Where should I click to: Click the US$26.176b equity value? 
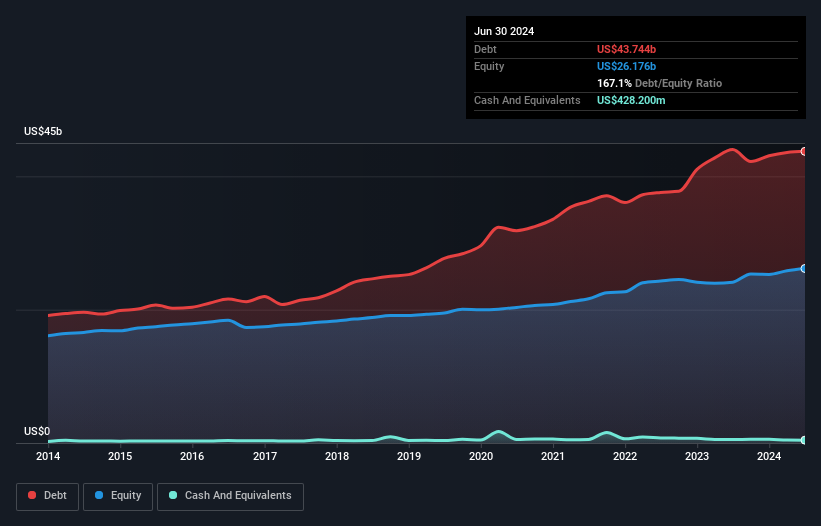coord(626,66)
